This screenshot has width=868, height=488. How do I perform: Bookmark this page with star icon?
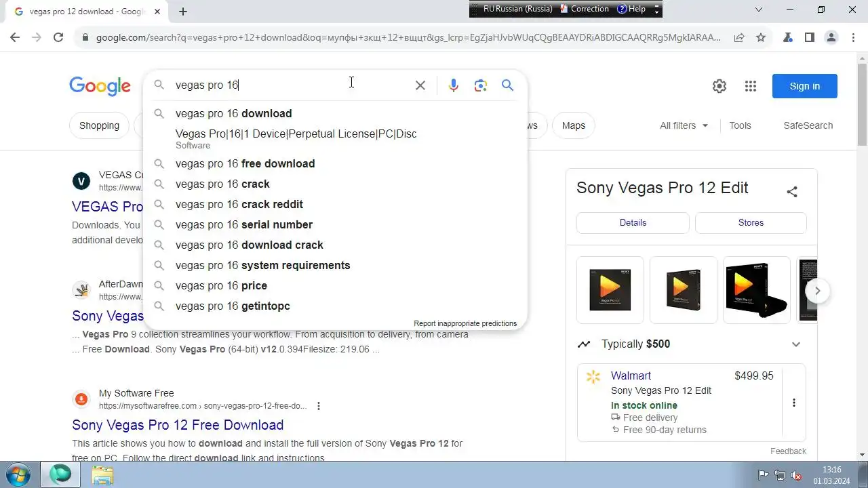pos(761,37)
